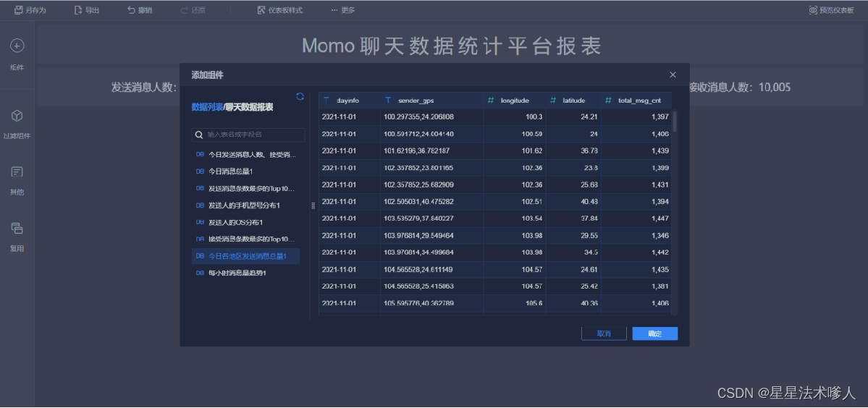Viewport: 868px width, 408px height.
Task: Click the text-type T icon on sender_gps column
Action: (x=388, y=101)
